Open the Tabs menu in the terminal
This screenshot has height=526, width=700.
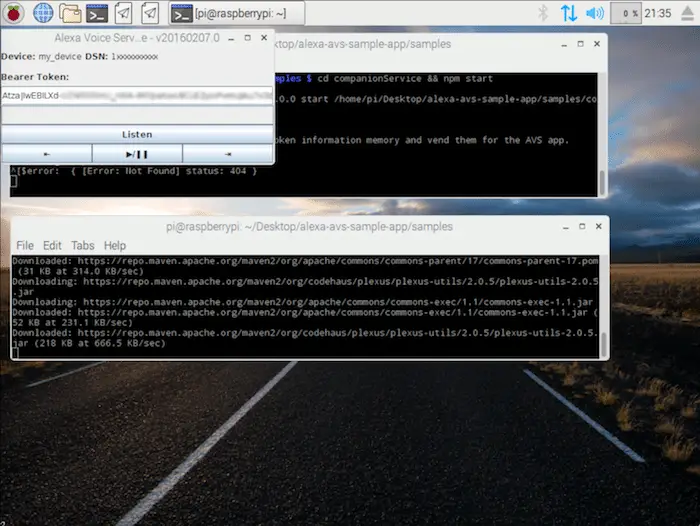[x=82, y=245]
